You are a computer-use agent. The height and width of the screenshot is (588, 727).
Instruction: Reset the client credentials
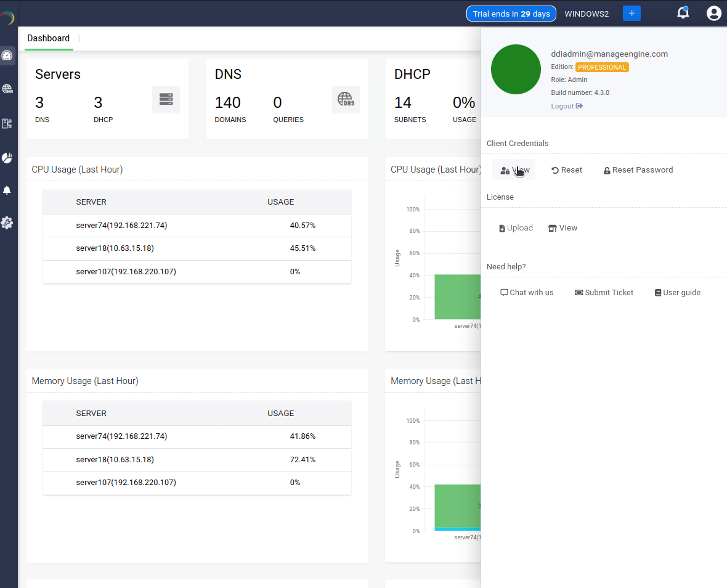pyautogui.click(x=566, y=169)
